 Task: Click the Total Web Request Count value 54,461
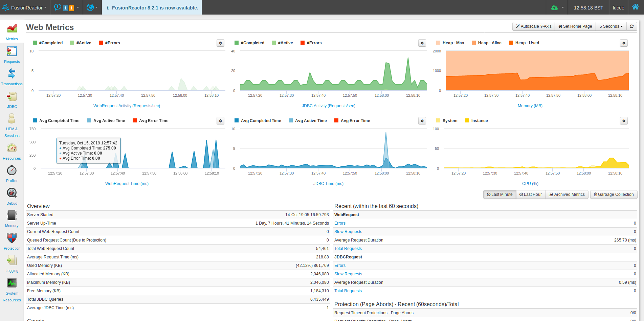coord(322,249)
